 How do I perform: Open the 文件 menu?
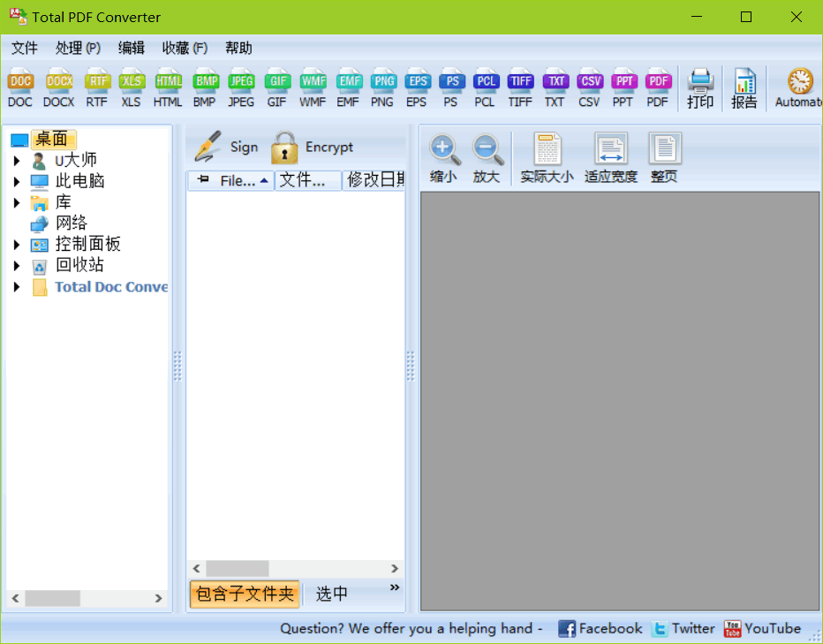[x=25, y=49]
